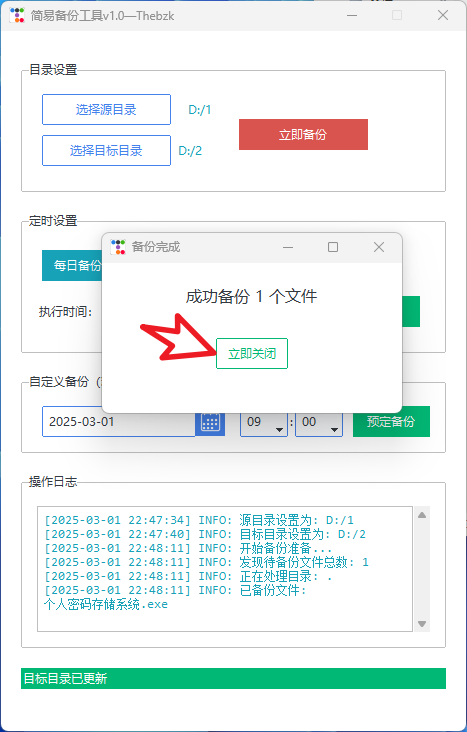467x732 pixels.
Task: Maximize the 备份完成 dialog
Action: click(333, 247)
